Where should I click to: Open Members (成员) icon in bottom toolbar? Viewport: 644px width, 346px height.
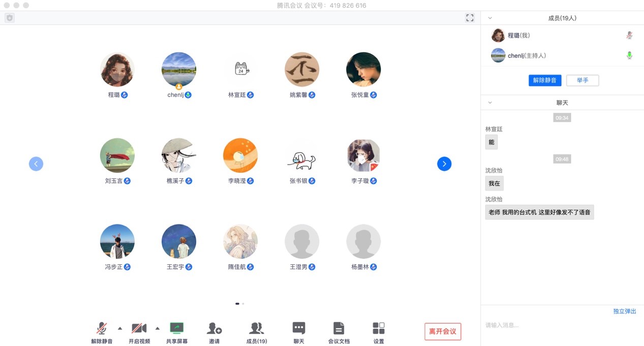[x=256, y=328]
